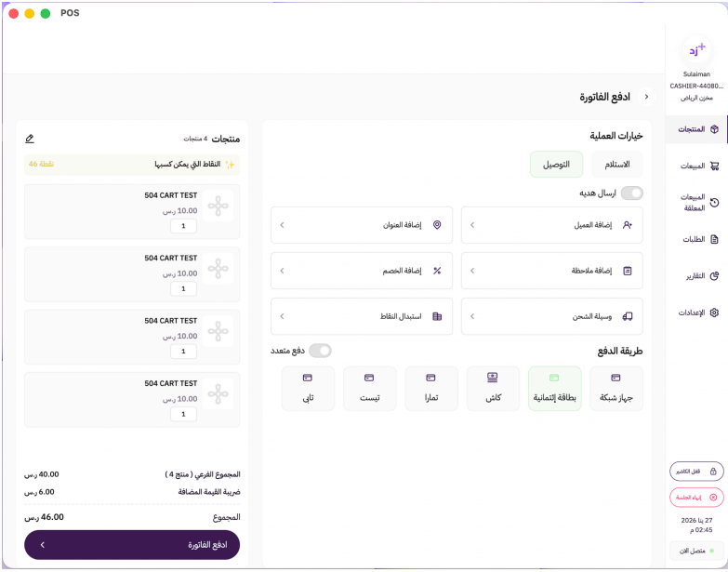Expand إضافة العنوان row
728x572 pixels.
[362, 225]
